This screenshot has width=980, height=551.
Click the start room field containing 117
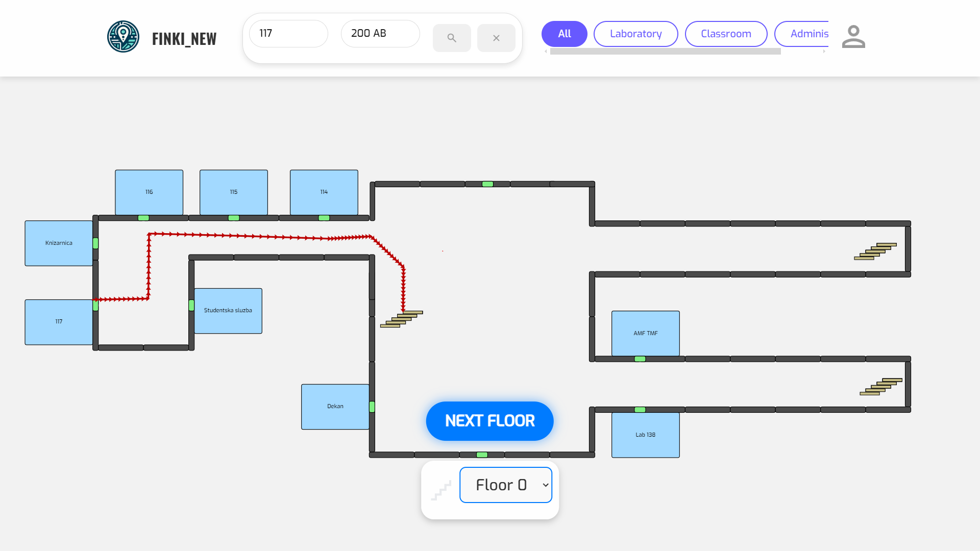click(288, 34)
